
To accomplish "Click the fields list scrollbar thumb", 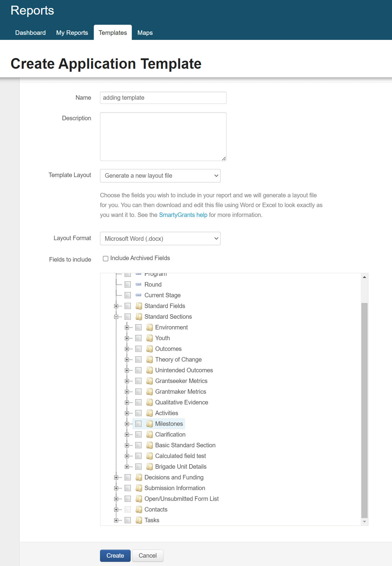I will (x=364, y=411).
